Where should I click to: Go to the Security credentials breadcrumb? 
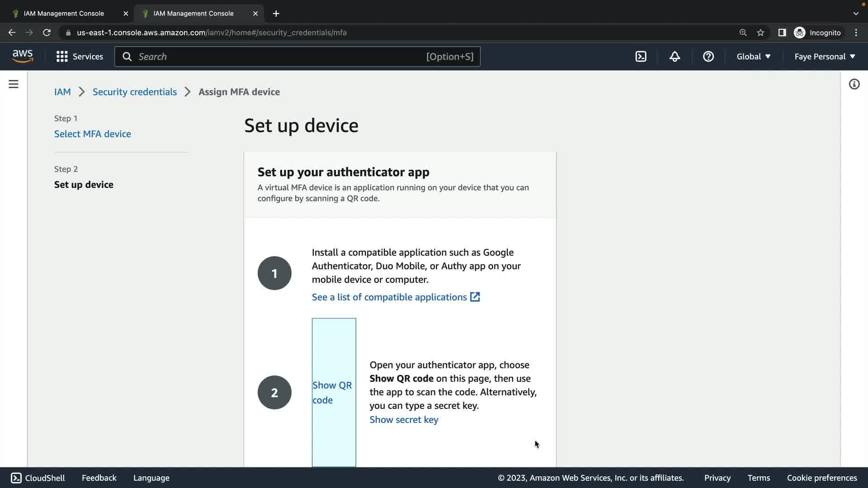tap(134, 92)
